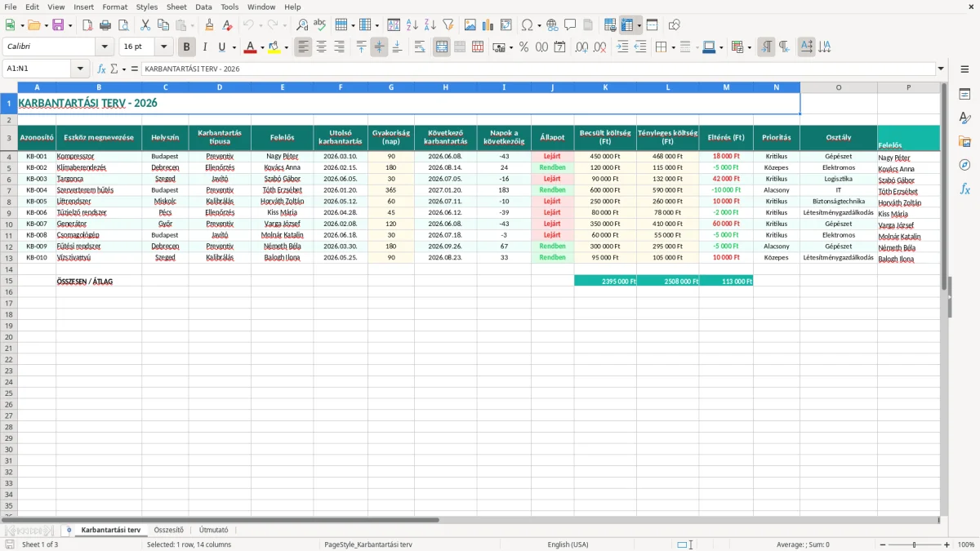
Task: Click the Sort Ascending icon
Action: tap(412, 25)
